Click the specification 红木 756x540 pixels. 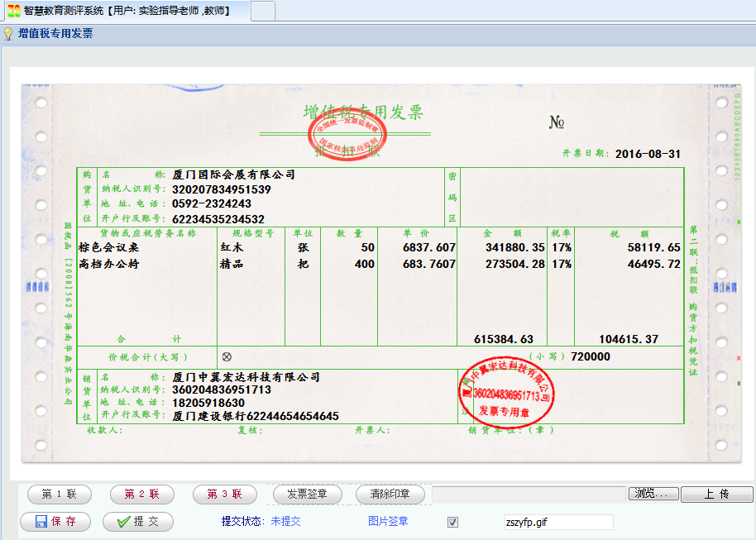[x=232, y=247]
